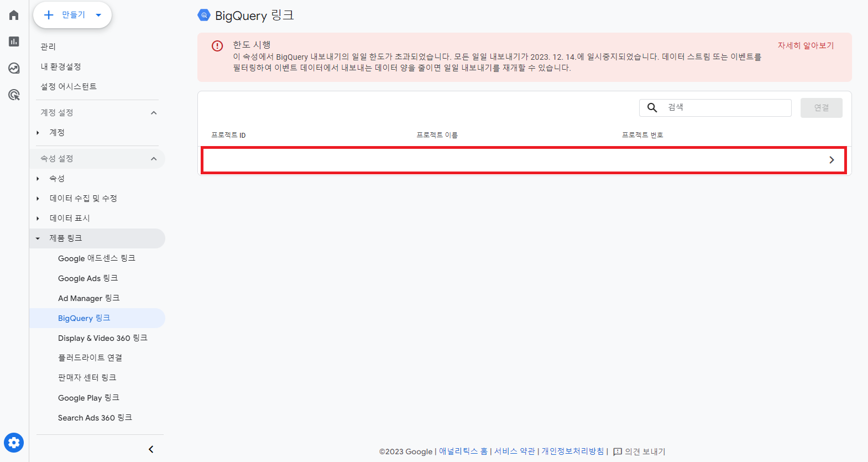Click the search magnifier icon

click(652, 108)
